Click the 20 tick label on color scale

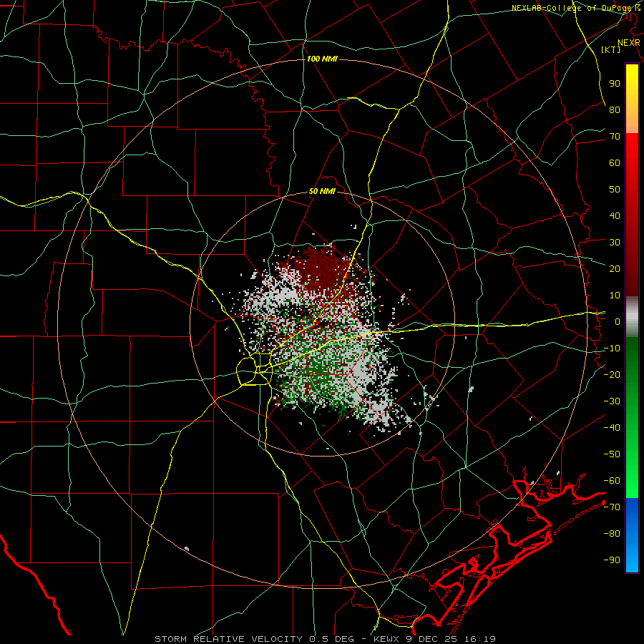pyautogui.click(x=615, y=268)
